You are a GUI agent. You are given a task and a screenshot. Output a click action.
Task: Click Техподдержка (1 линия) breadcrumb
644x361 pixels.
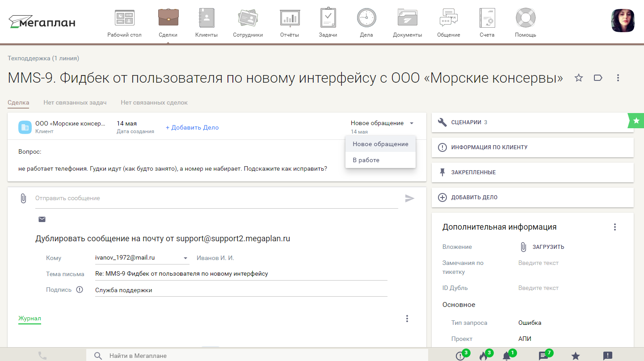pyautogui.click(x=43, y=58)
